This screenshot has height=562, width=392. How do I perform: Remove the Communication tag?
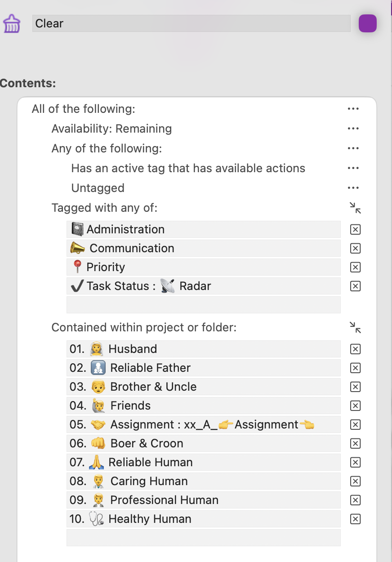[355, 249]
